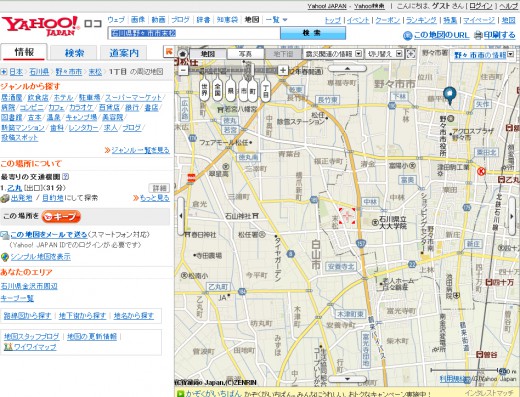
Task: Click the 詳細 button for 乙丸
Action: click(x=159, y=188)
